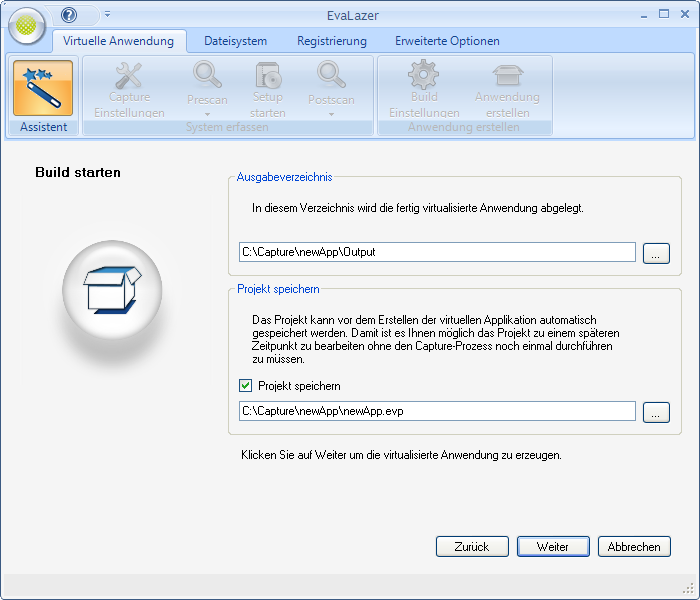Open Build Einstellungen gear icon

tap(424, 76)
